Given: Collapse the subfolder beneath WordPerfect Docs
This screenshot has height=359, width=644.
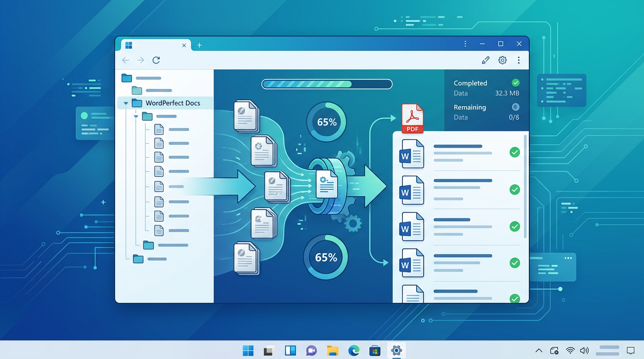Looking at the screenshot, I should pyautogui.click(x=136, y=116).
